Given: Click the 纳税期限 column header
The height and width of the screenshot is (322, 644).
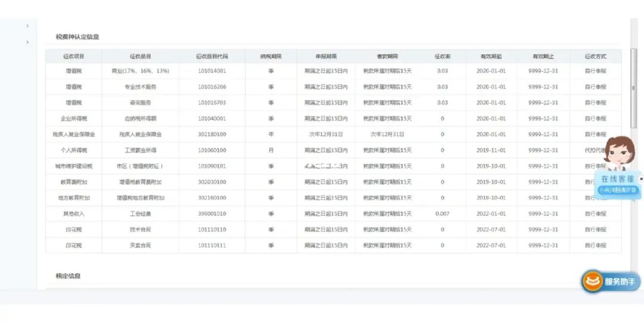Looking at the screenshot, I should click(271, 57).
